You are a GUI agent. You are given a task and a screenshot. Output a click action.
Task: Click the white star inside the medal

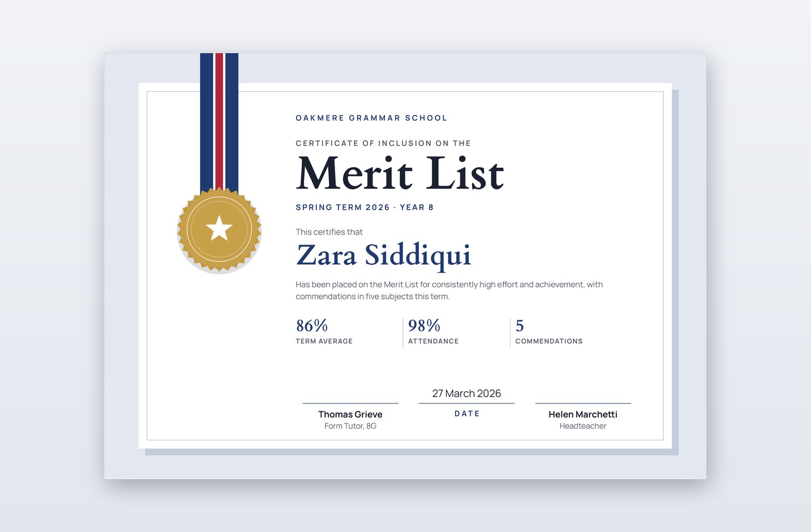point(219,228)
